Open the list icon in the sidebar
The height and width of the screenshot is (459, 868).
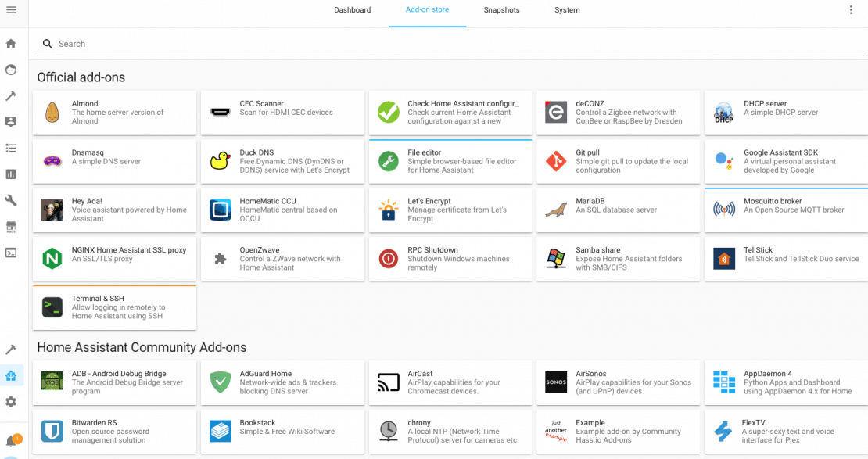pos(11,148)
